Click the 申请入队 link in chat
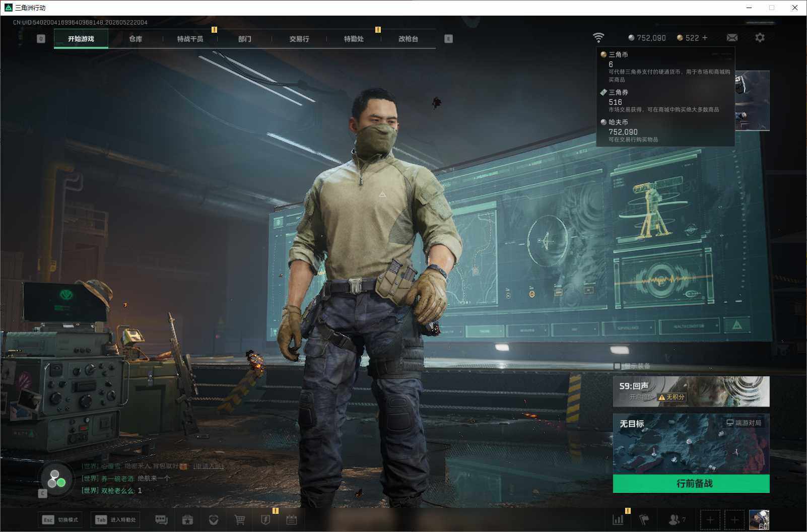This screenshot has height=532, width=807. point(208,467)
